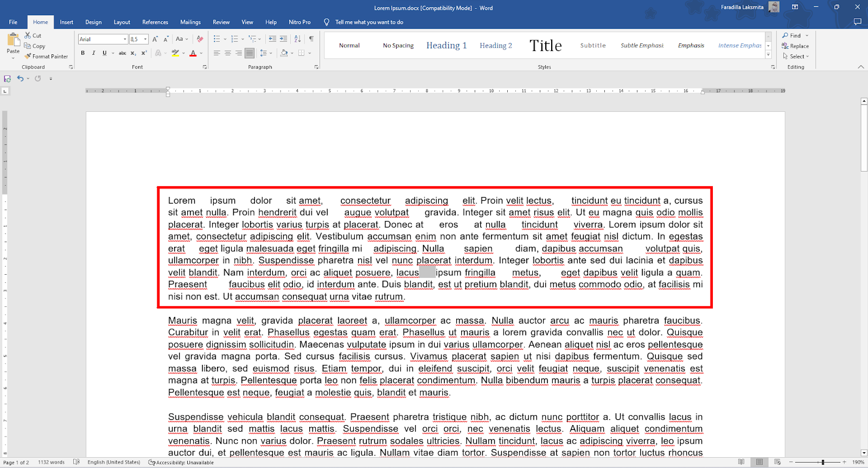Switch to the Insert tab
Image resolution: width=868 pixels, height=468 pixels.
[67, 22]
